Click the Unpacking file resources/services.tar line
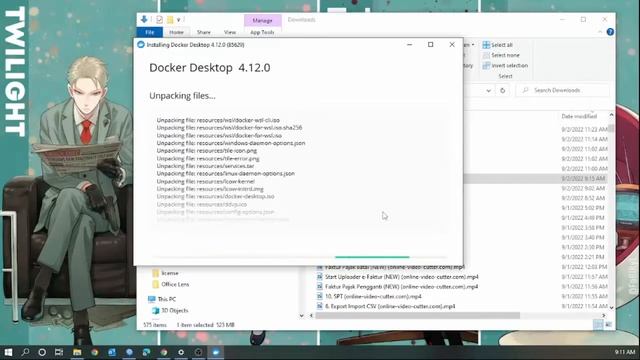This screenshot has width=640, height=360. click(x=205, y=166)
